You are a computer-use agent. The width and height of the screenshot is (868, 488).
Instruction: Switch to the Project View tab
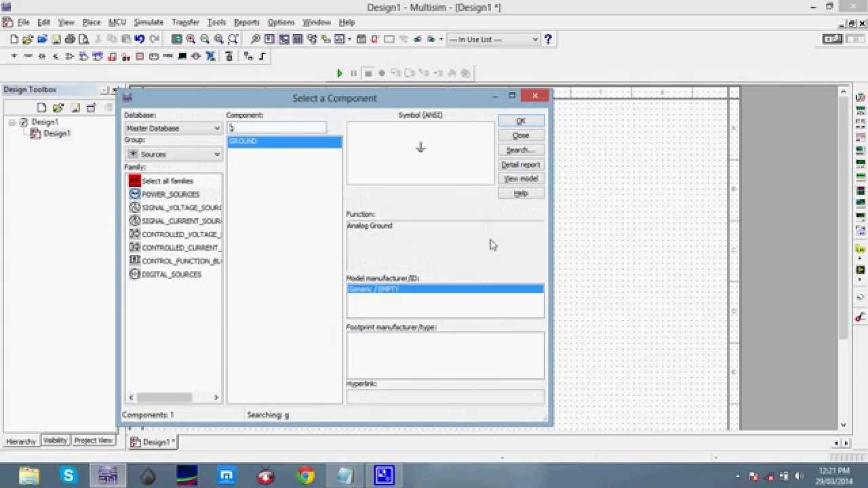[x=93, y=441]
